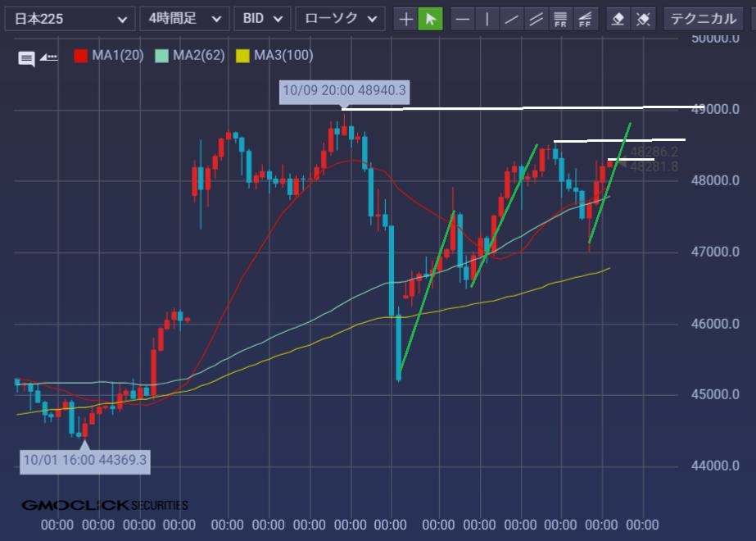This screenshot has height=541, width=756.
Task: Click the green MA2(62) color swatch
Action: 161,56
